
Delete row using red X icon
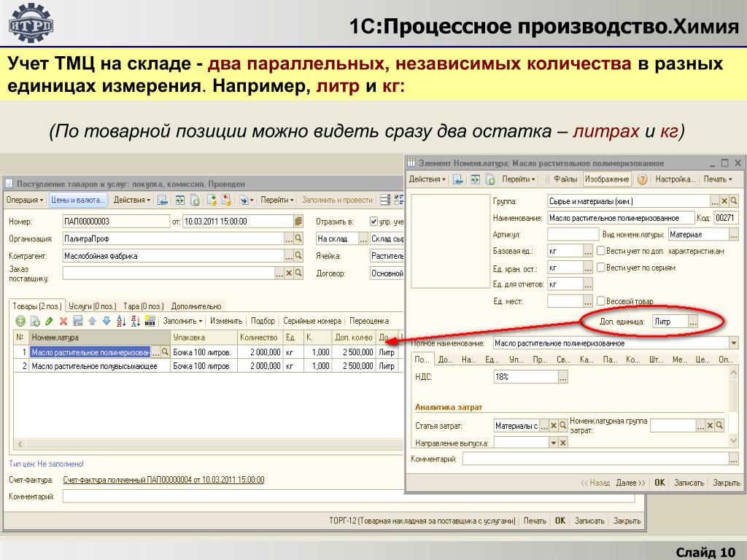tap(63, 322)
